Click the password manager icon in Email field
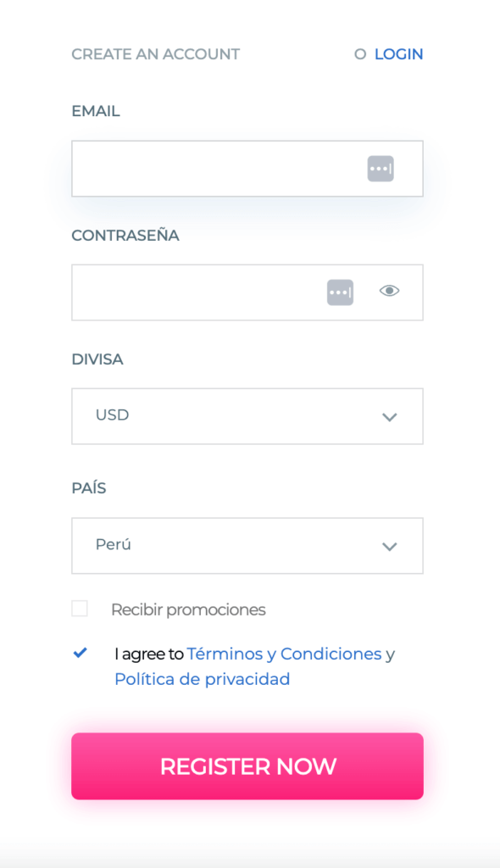500x868 pixels. [381, 169]
